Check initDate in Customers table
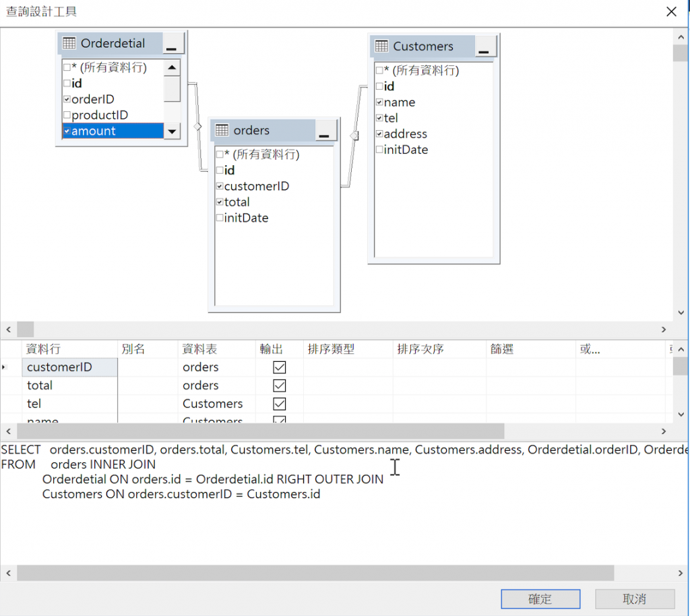This screenshot has height=616, width=690. [x=379, y=150]
